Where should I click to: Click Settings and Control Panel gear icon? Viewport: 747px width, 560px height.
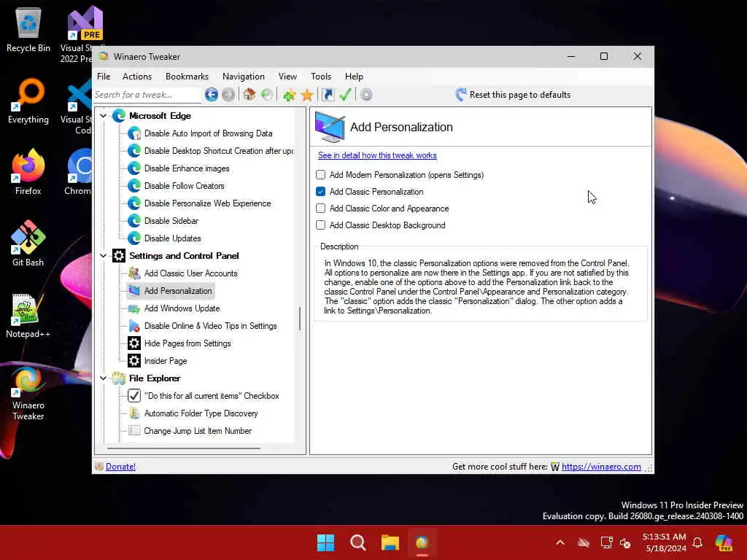[x=119, y=256]
